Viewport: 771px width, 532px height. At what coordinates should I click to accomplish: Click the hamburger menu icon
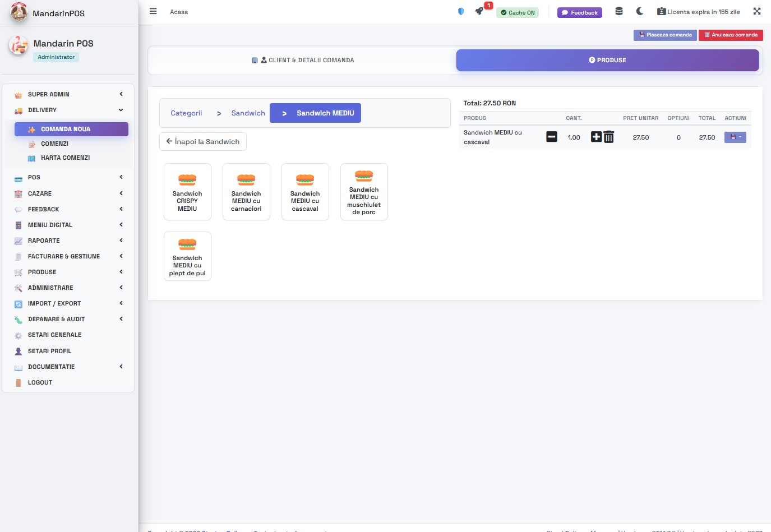(x=153, y=12)
